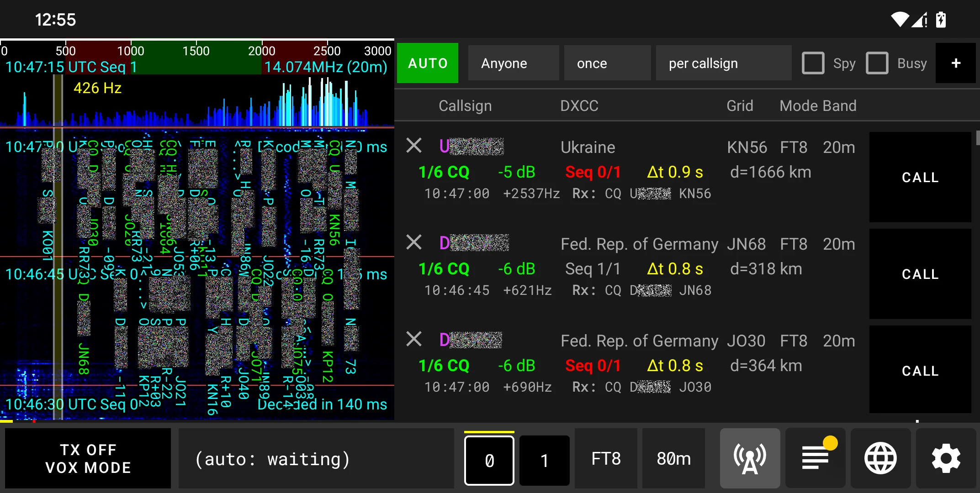Enable the Spy checkbox
Screen dimensions: 980x493
[x=813, y=63]
